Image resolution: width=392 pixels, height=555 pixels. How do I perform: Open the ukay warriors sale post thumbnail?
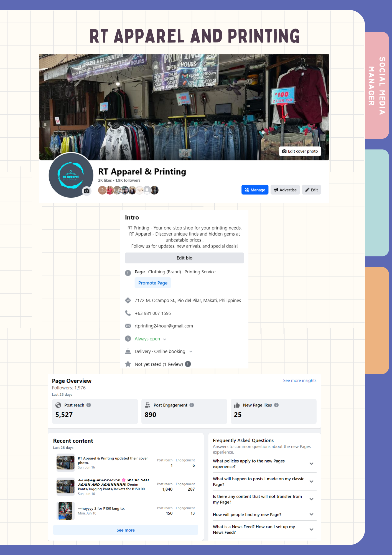pos(65,487)
